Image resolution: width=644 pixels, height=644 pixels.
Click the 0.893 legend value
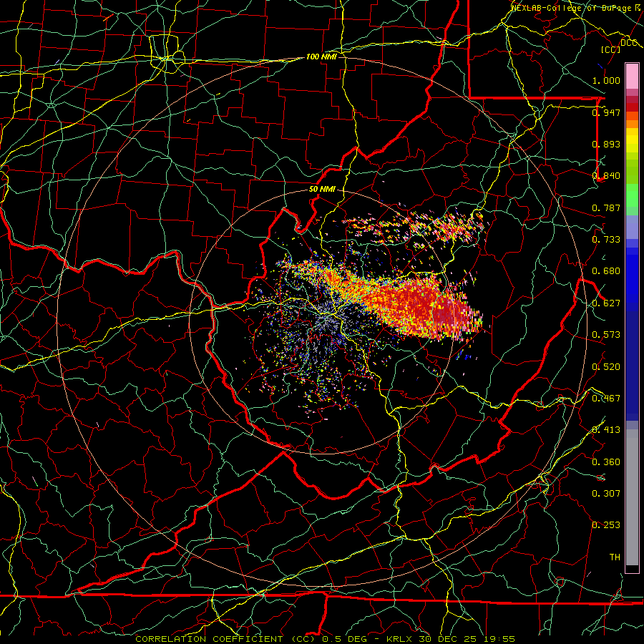606,144
